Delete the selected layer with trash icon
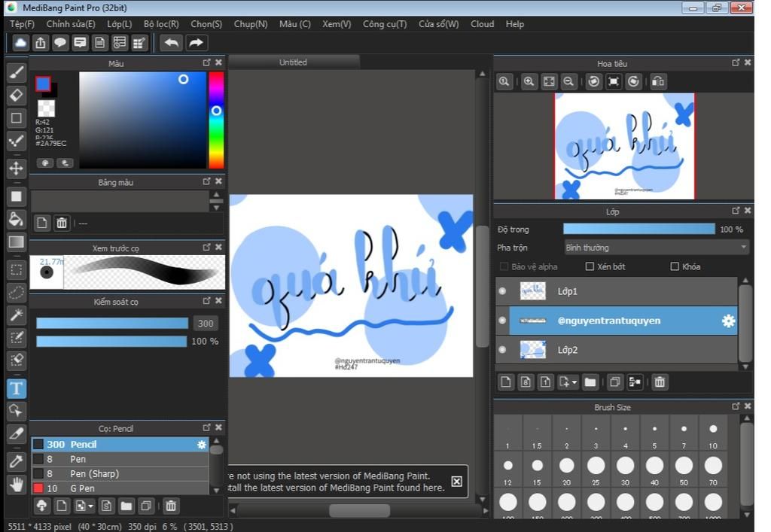Image resolution: width=771 pixels, height=532 pixels. [x=660, y=382]
